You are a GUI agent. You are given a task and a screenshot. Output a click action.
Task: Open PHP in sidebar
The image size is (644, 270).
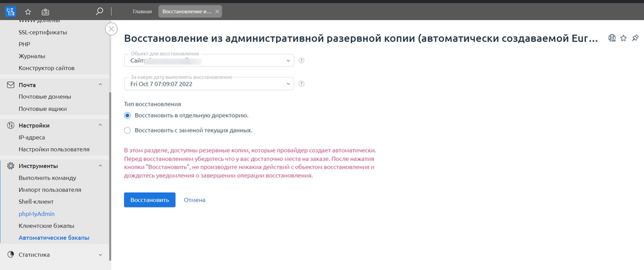24,44
